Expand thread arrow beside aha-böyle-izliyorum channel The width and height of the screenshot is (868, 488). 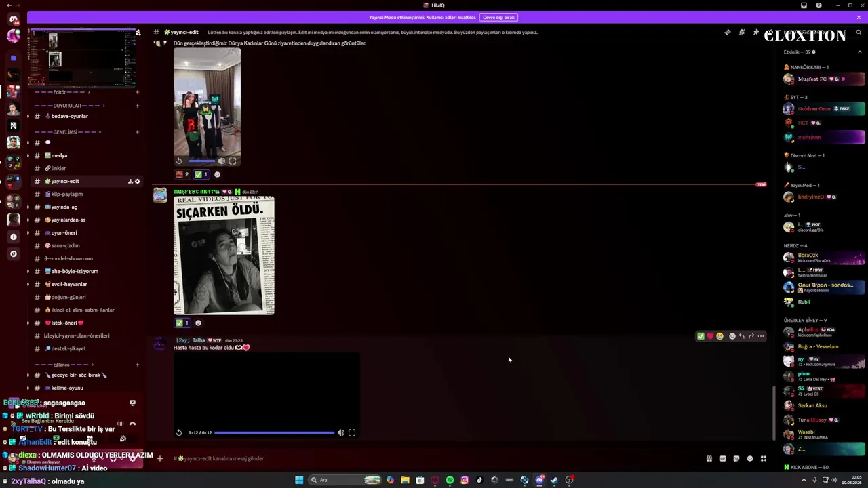pos(28,271)
